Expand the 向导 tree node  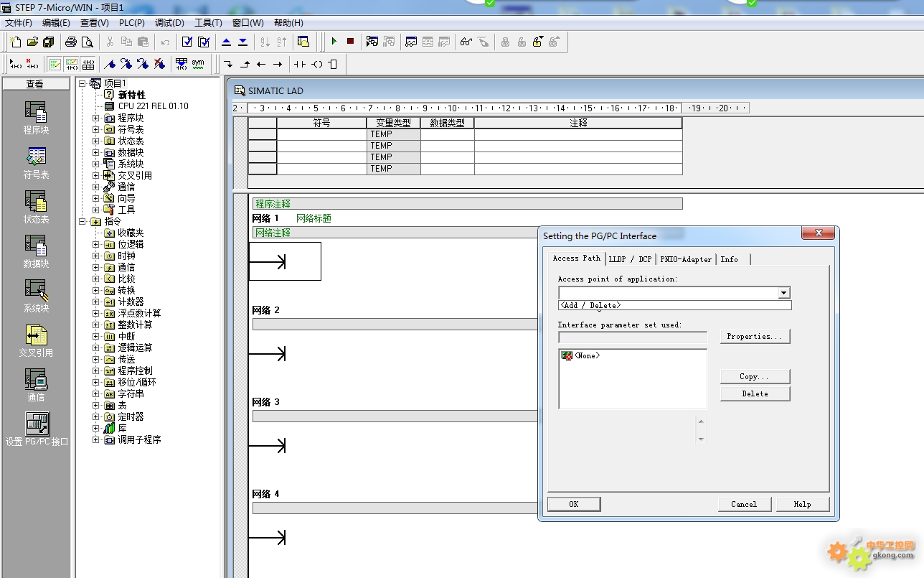[x=96, y=198]
